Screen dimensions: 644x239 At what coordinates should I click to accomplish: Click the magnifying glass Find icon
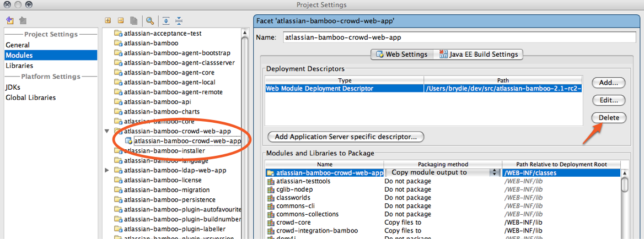(x=149, y=20)
